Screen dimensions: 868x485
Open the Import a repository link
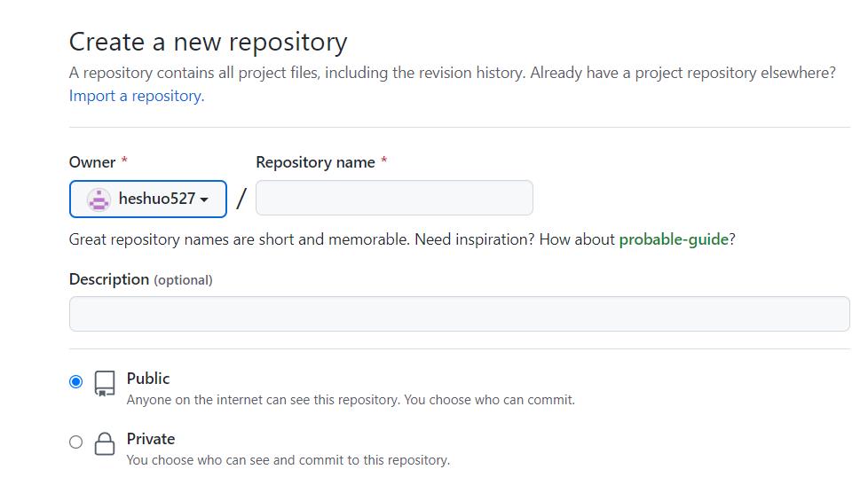click(136, 96)
